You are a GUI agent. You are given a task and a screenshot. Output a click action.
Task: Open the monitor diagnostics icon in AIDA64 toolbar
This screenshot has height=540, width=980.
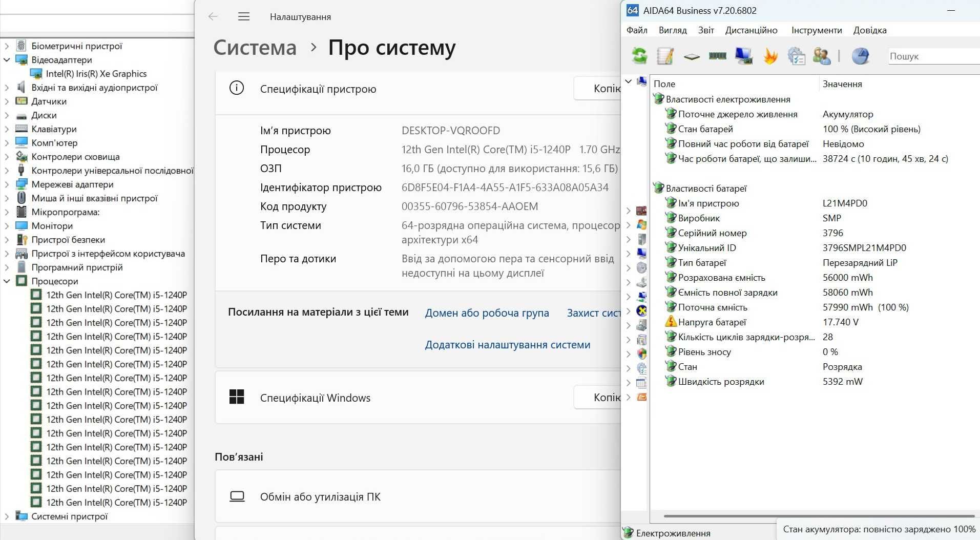[x=744, y=56]
